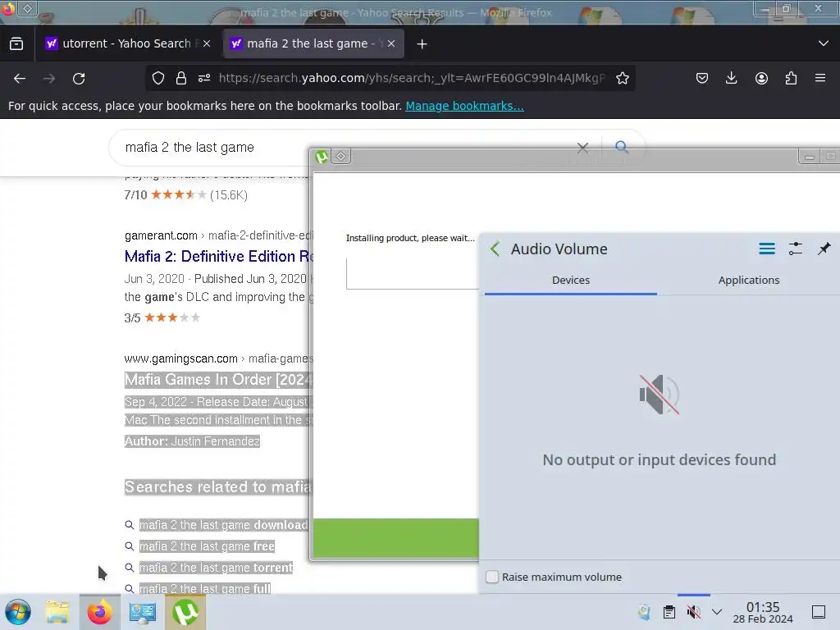Open the clipboard tray icon

coord(669,612)
